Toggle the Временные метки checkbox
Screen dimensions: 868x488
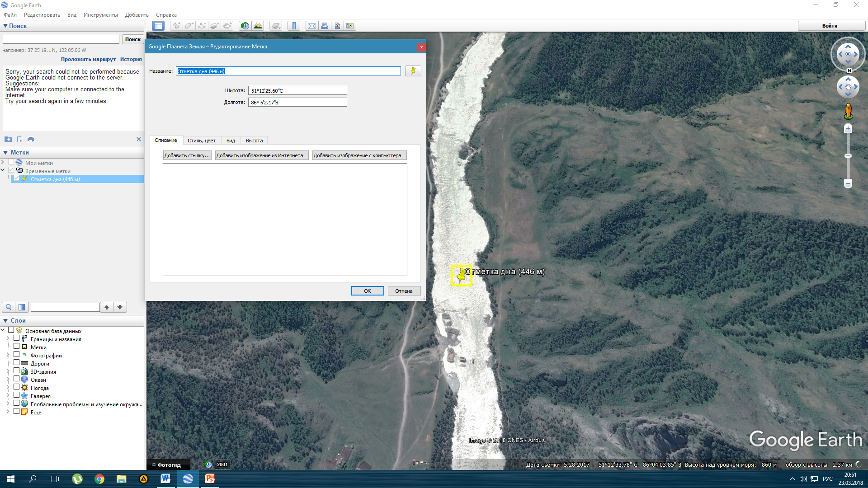(x=11, y=170)
